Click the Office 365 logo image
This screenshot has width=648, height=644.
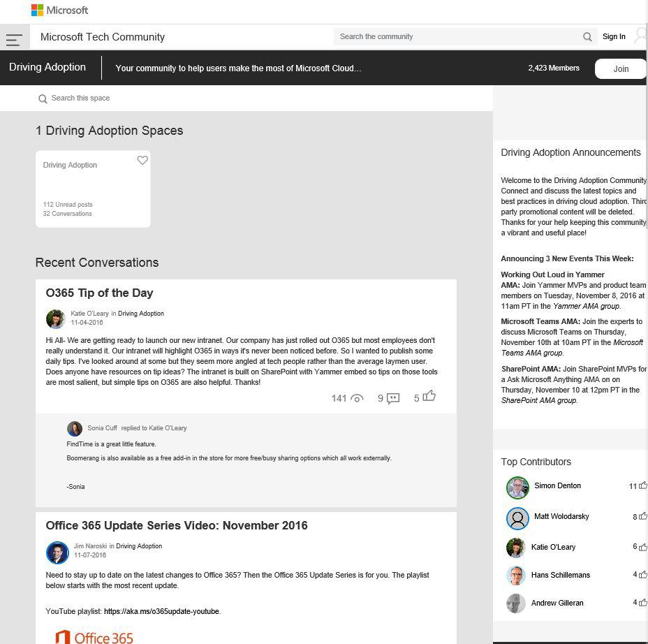(x=94, y=636)
